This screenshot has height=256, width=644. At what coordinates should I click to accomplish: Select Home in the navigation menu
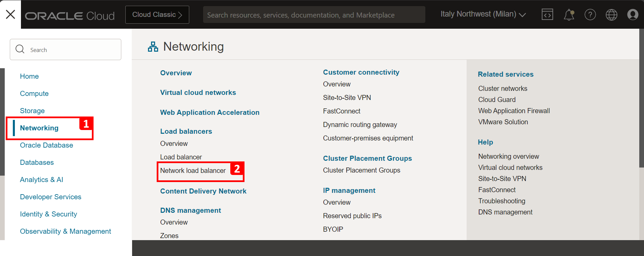[x=29, y=76]
